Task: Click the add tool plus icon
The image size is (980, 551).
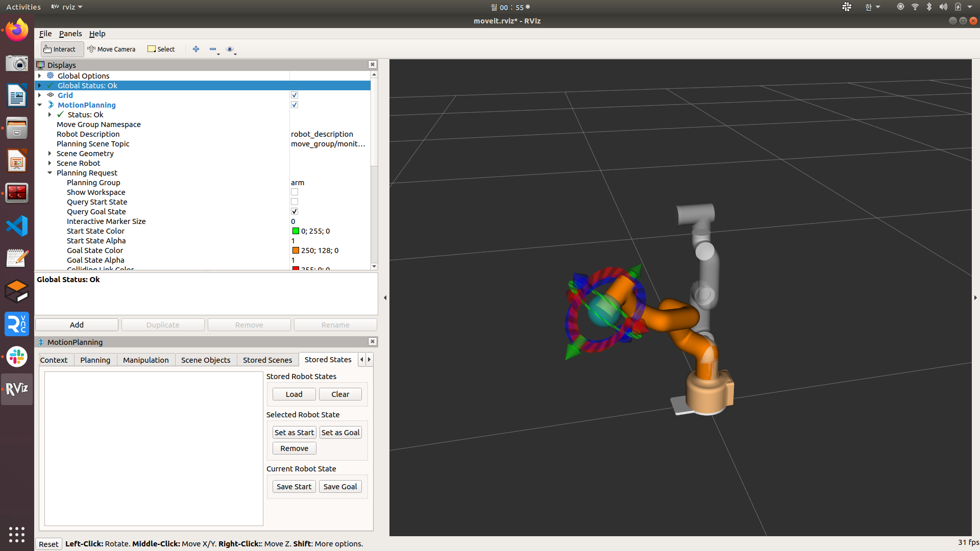Action: pos(196,49)
